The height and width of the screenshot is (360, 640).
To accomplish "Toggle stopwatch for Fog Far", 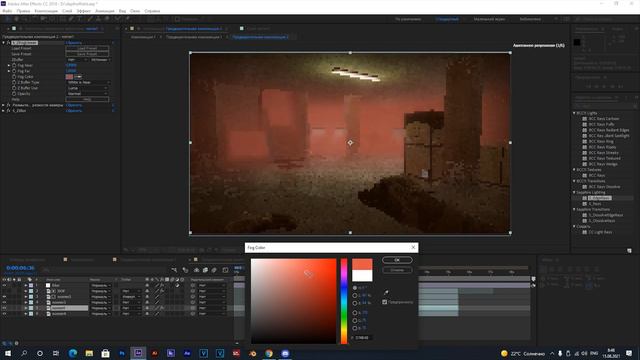I will click(14, 71).
